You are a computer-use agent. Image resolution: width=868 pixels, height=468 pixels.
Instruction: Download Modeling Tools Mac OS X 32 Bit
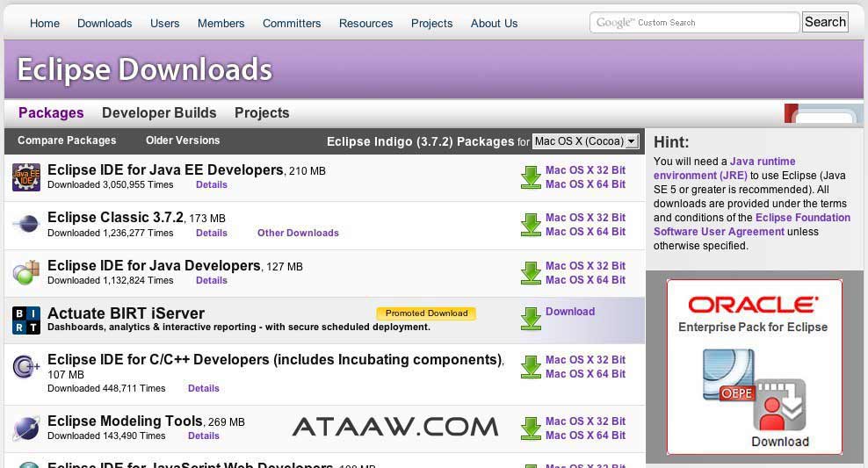tap(586, 421)
